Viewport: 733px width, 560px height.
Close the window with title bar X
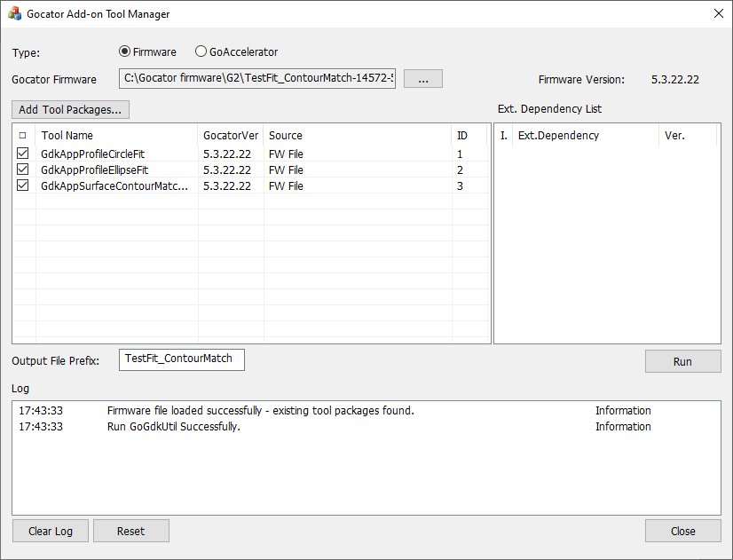coord(719,13)
